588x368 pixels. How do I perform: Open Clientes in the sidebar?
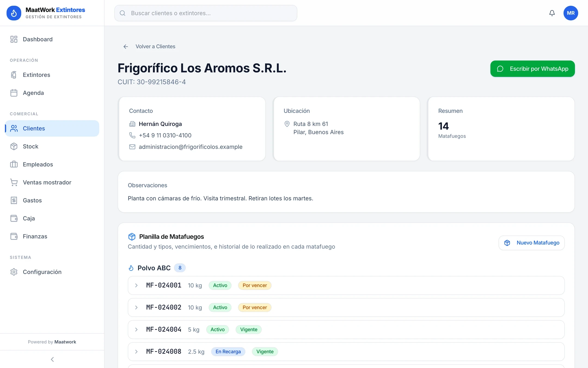tap(52, 128)
